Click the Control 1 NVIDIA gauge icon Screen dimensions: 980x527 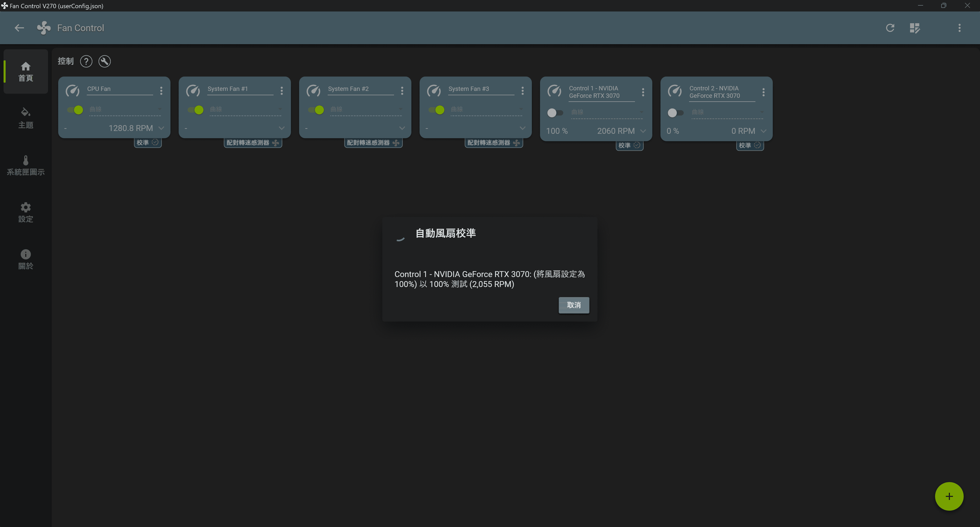pyautogui.click(x=554, y=91)
